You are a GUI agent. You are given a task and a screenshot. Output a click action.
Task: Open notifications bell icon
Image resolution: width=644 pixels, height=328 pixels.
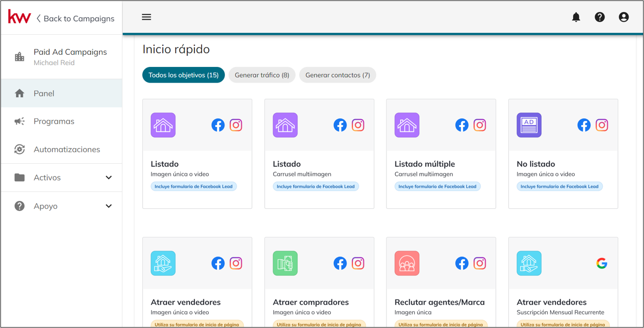pos(576,17)
